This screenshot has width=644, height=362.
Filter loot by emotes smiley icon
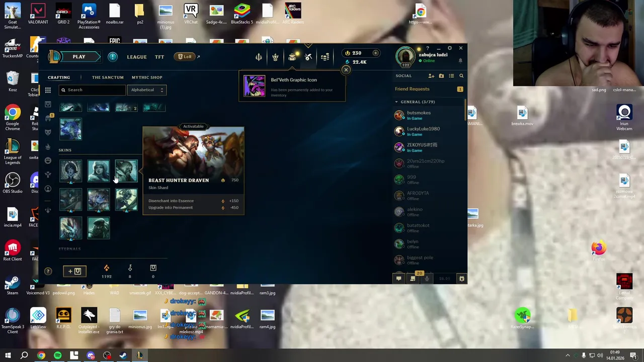(x=48, y=160)
